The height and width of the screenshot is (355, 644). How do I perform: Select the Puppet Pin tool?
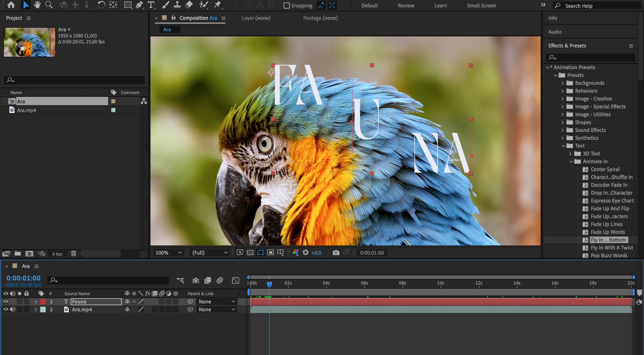[218, 5]
